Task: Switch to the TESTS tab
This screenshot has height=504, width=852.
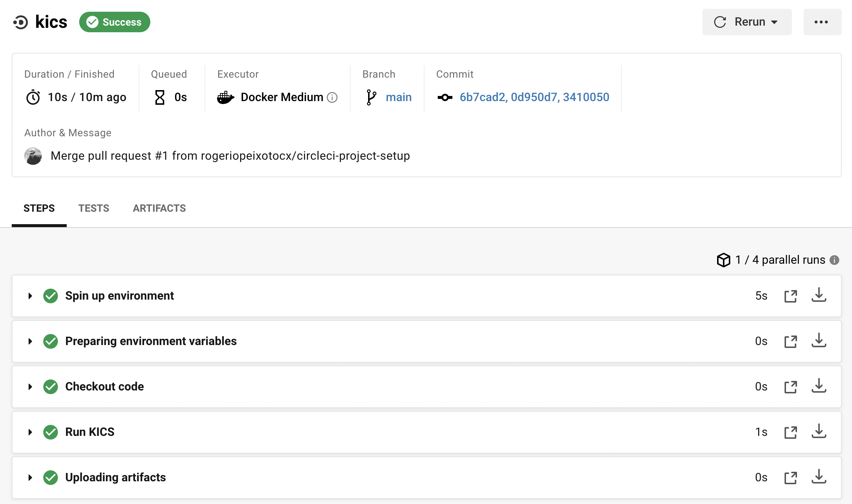Action: (x=93, y=208)
